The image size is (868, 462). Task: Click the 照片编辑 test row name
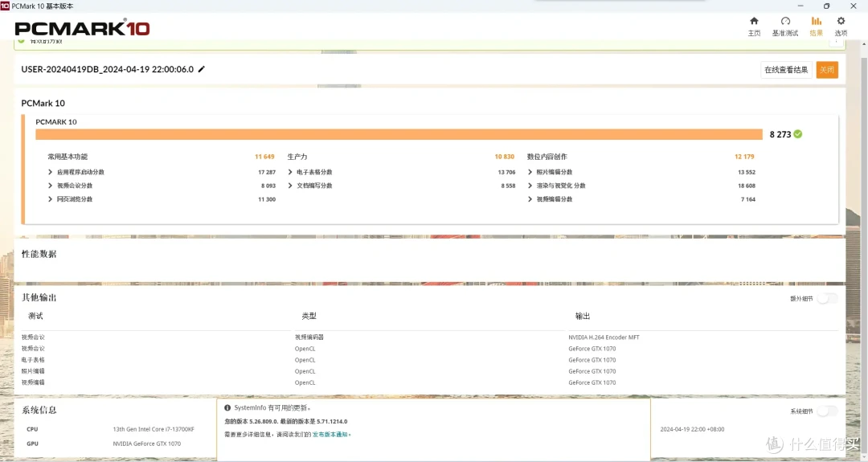click(x=33, y=371)
